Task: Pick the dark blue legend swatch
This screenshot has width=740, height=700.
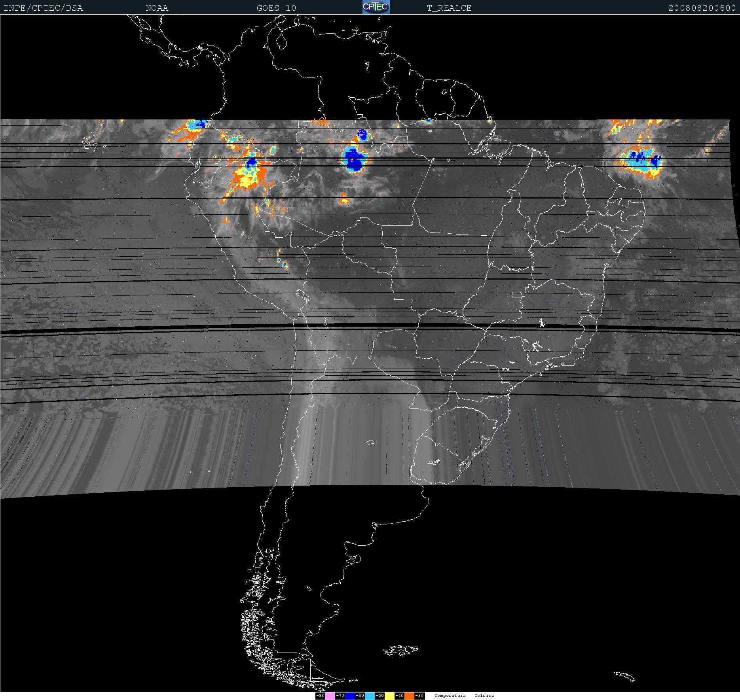Action: 350,696
